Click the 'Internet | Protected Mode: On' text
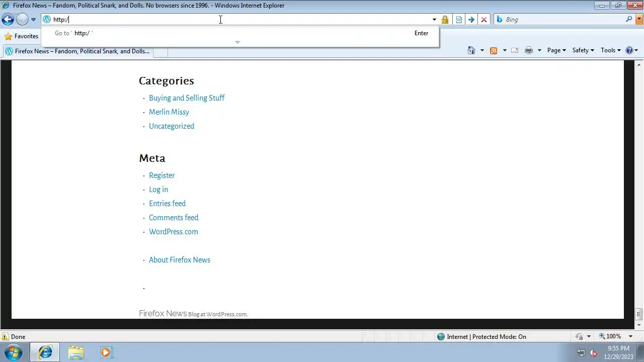Image resolution: width=644 pixels, height=362 pixels. tap(487, 337)
